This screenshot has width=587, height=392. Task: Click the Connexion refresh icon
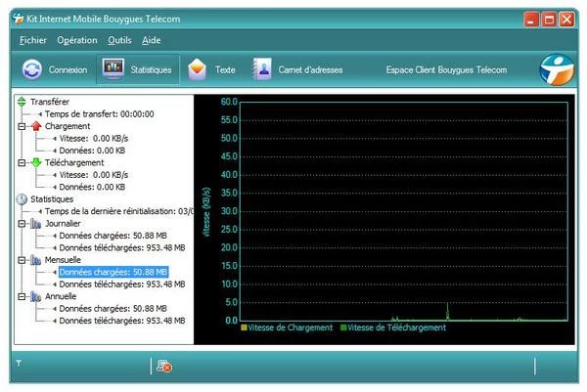point(32,69)
